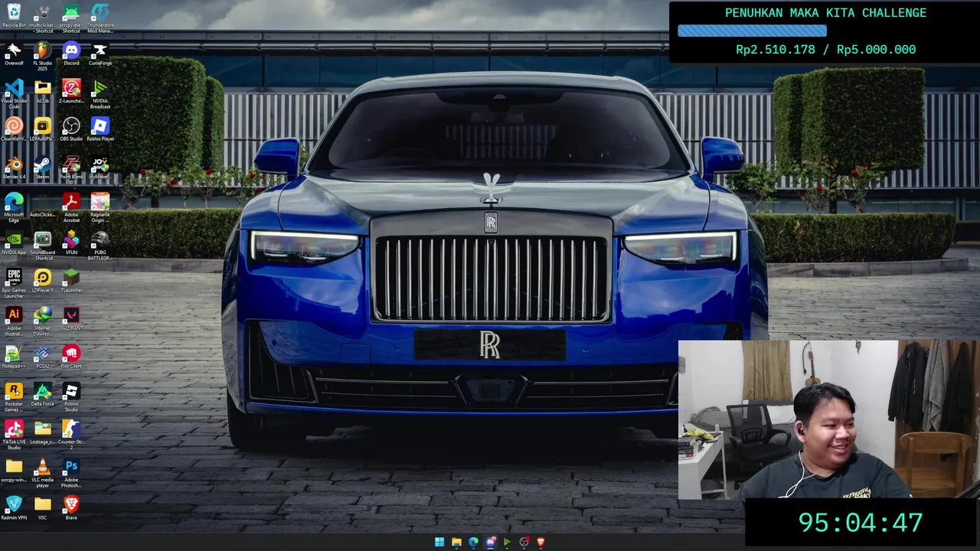Select the OBS Studio desktop icon

(71, 129)
